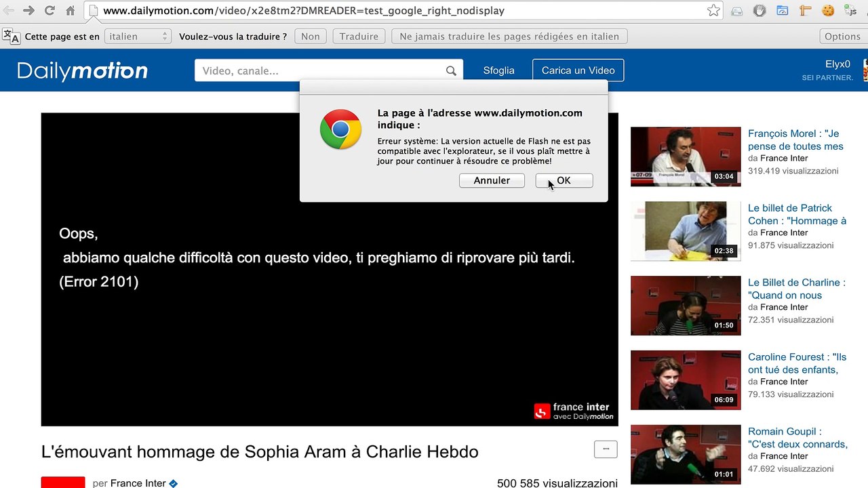868x488 pixels.
Task: Open the François Morel video thumbnail
Action: 686,157
